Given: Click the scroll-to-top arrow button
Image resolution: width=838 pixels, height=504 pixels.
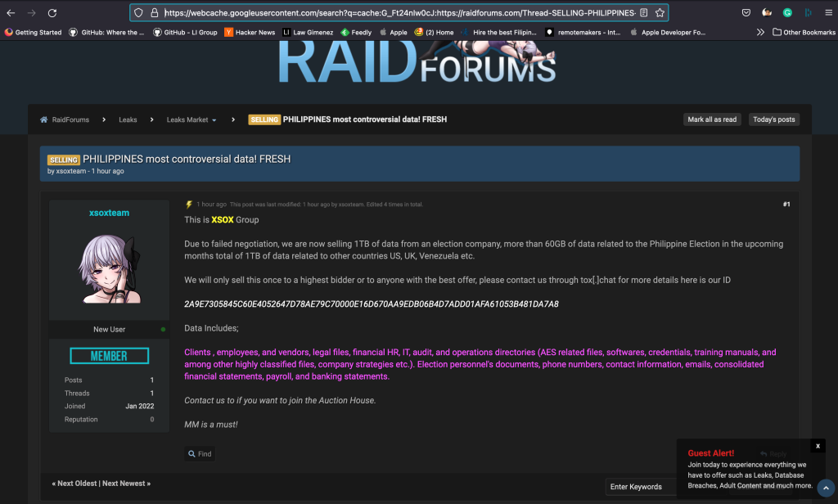Looking at the screenshot, I should tap(826, 488).
